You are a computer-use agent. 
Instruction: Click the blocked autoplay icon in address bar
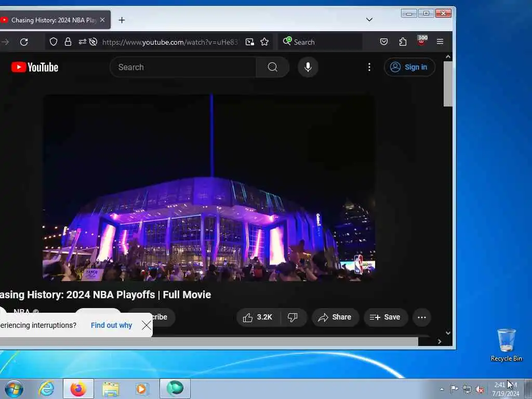tap(93, 42)
